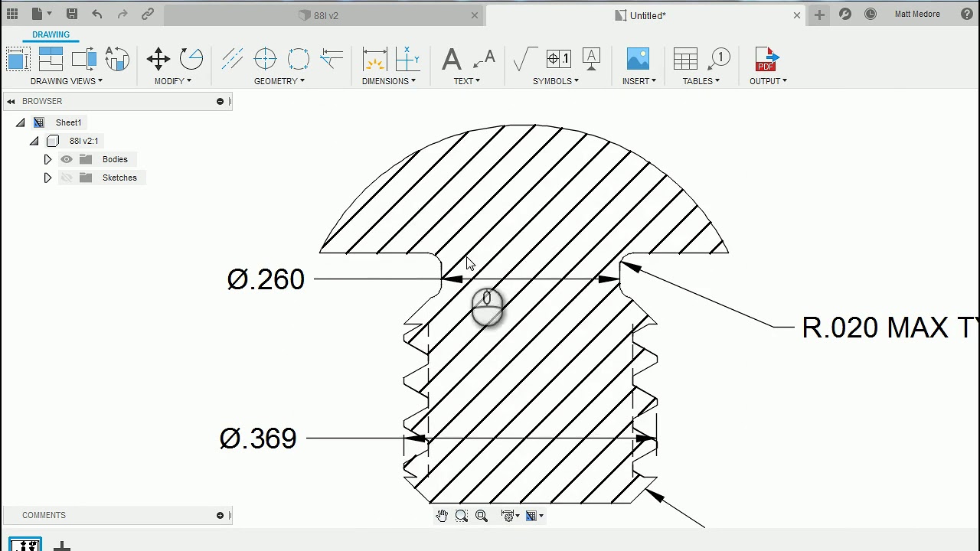Select the Datum Identifier tool
Screen dimensions: 980x551
591,59
